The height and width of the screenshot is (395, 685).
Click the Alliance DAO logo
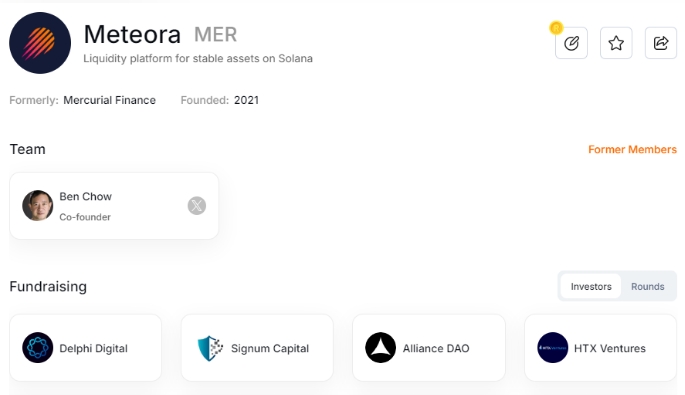pos(381,348)
